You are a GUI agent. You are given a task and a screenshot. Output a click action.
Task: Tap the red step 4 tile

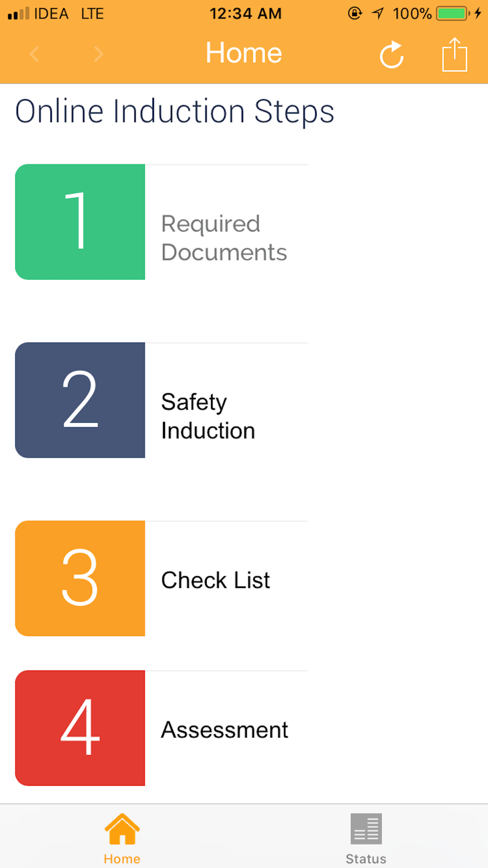pyautogui.click(x=80, y=728)
